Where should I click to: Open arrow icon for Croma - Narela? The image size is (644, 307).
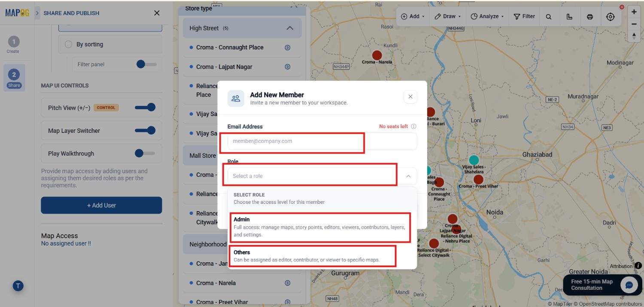point(288,283)
